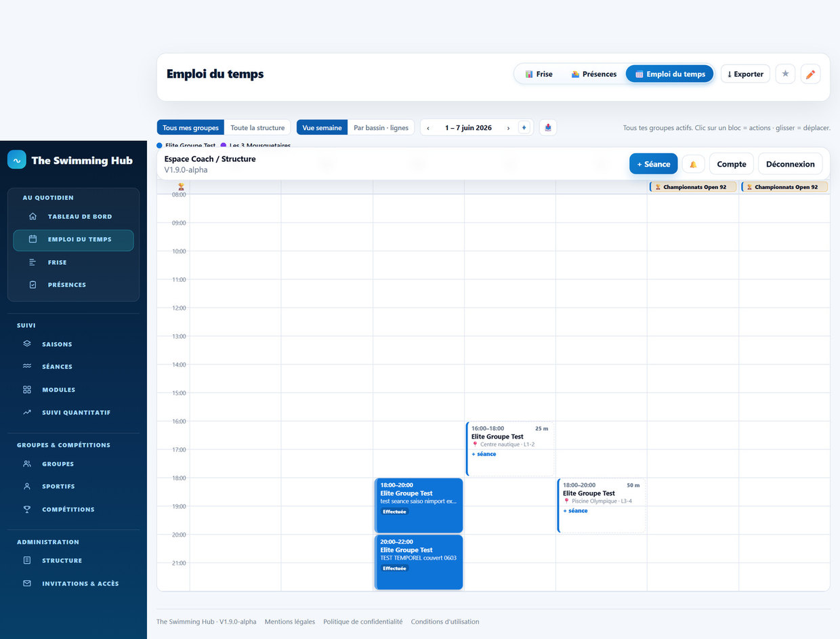The width and height of the screenshot is (840, 639).
Task: Click the orange pencil edit icon
Action: [810, 74]
